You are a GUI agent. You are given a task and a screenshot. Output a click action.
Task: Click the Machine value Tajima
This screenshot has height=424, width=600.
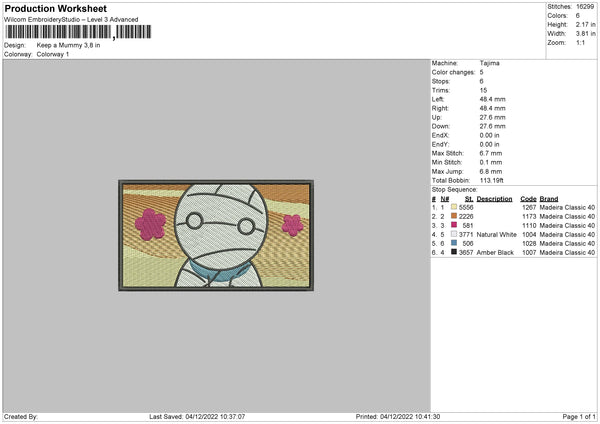pyautogui.click(x=489, y=63)
